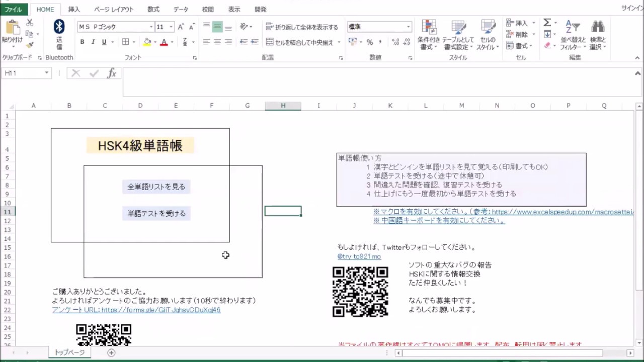Switch to the 表示 tab
The image size is (644, 362).
(x=234, y=10)
